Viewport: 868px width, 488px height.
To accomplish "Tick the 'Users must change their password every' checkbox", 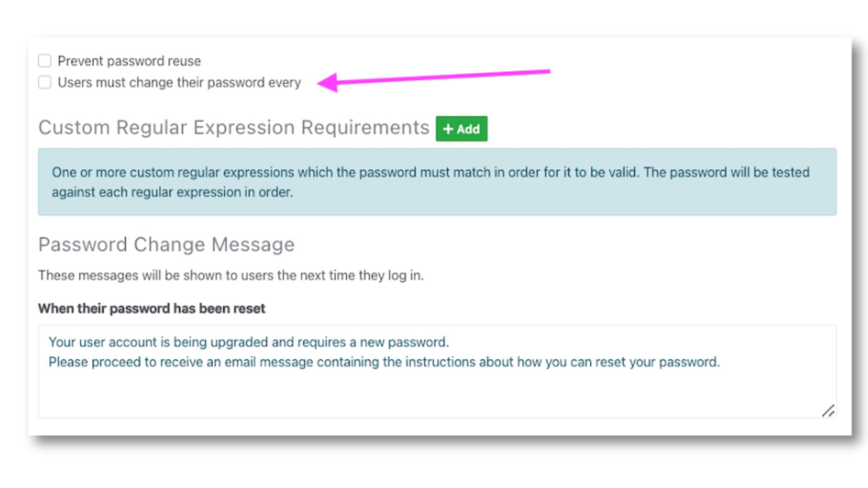I will pyautogui.click(x=45, y=82).
